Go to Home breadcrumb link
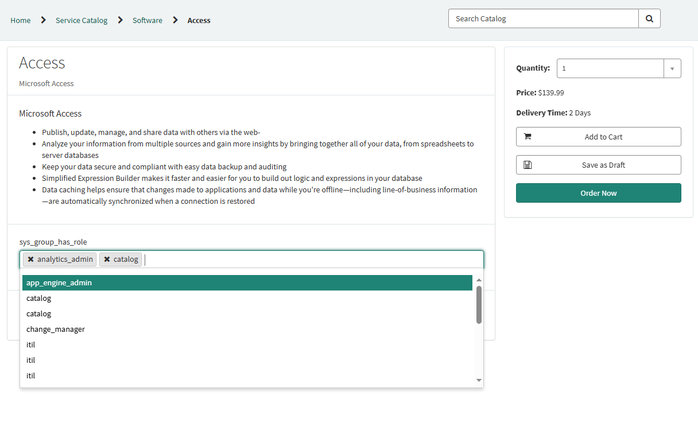The image size is (698, 422). tap(20, 20)
